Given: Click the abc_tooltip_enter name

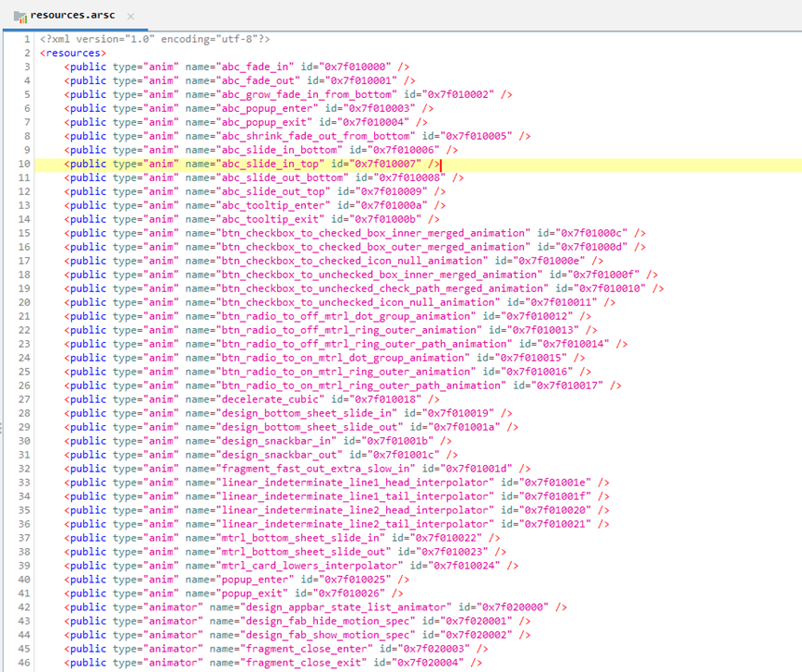Looking at the screenshot, I should 273,205.
